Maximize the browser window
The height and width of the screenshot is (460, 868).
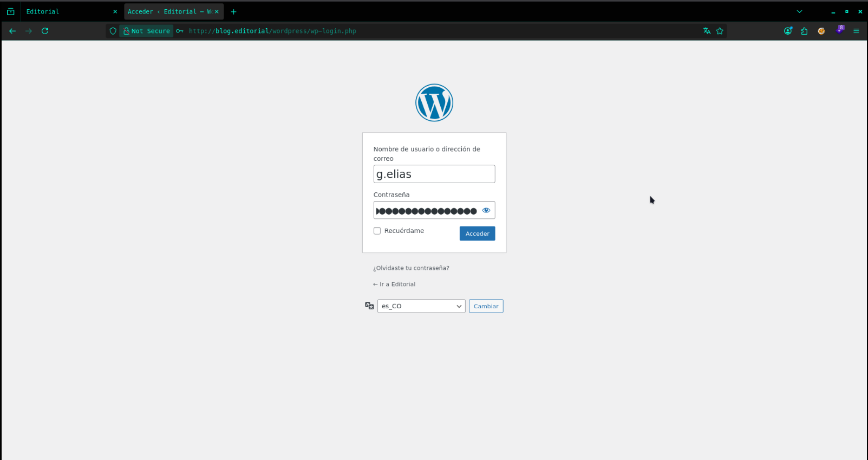click(x=846, y=11)
